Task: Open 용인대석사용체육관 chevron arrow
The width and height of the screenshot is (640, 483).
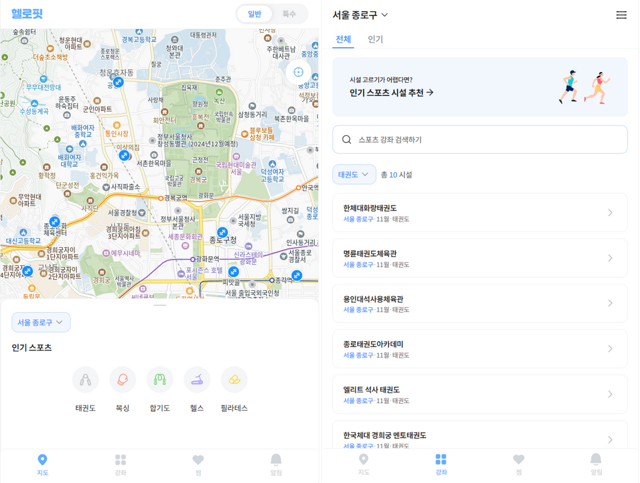Action: [610, 303]
